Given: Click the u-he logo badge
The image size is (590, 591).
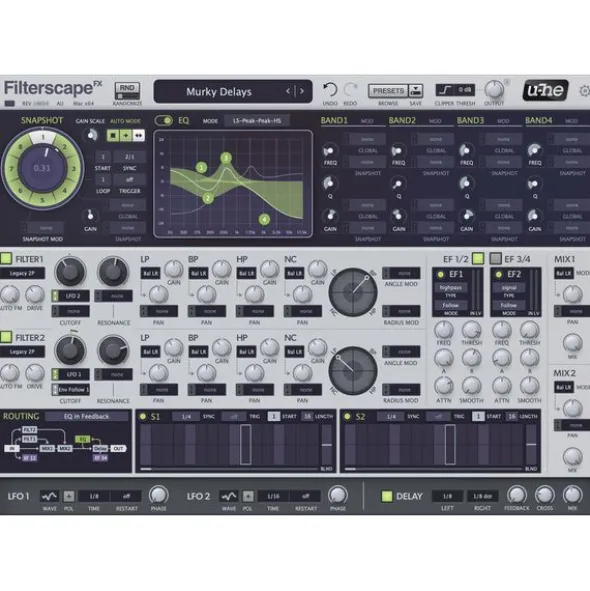Looking at the screenshot, I should coord(546,90).
